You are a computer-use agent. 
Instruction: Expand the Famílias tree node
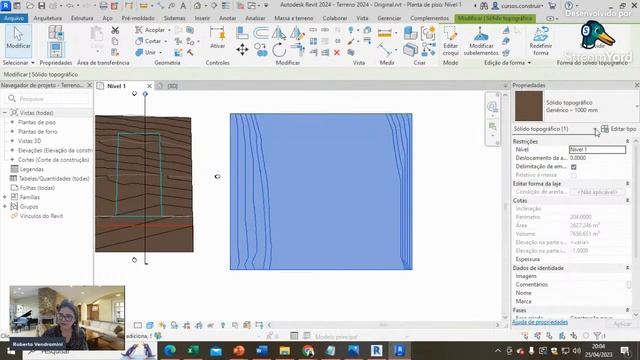[5, 197]
